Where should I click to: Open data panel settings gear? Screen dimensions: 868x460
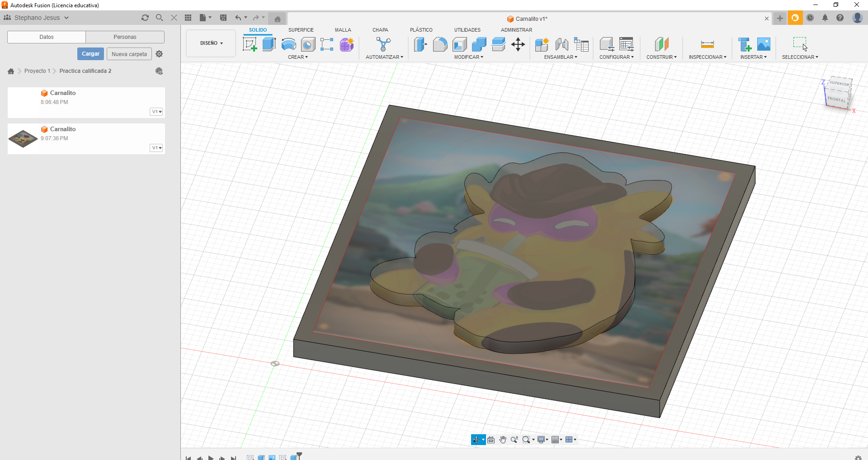pyautogui.click(x=159, y=54)
